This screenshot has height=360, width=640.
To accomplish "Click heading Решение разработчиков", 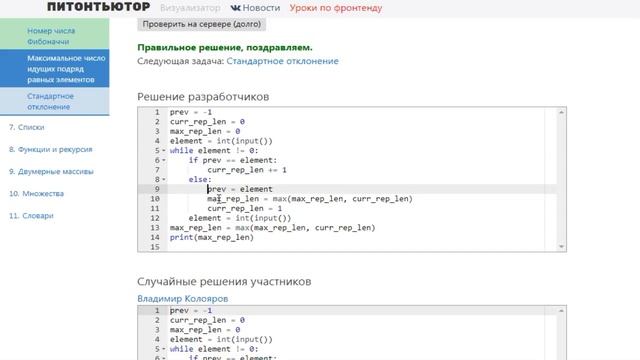I will click(x=203, y=97).
